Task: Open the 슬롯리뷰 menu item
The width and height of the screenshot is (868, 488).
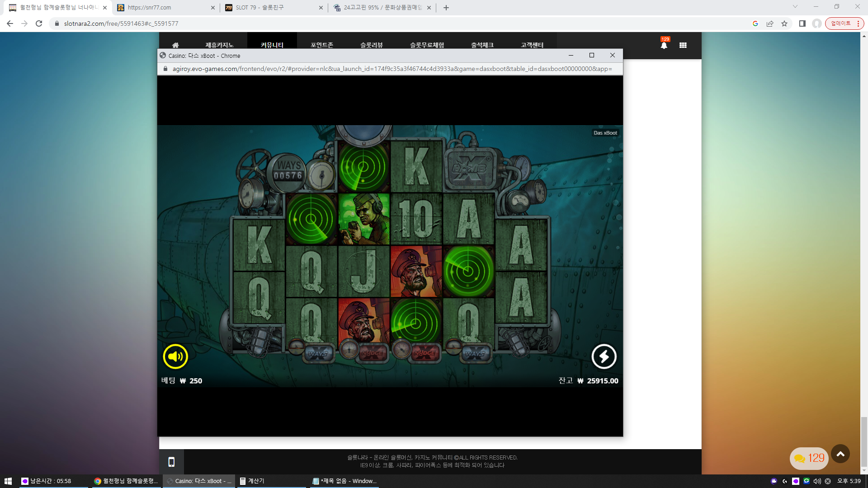Action: tap(372, 45)
